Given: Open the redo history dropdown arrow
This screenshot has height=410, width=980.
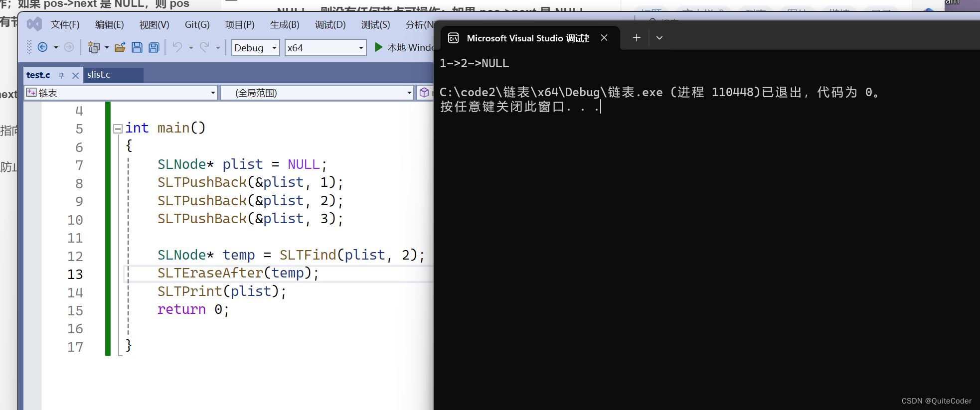Looking at the screenshot, I should 218,48.
